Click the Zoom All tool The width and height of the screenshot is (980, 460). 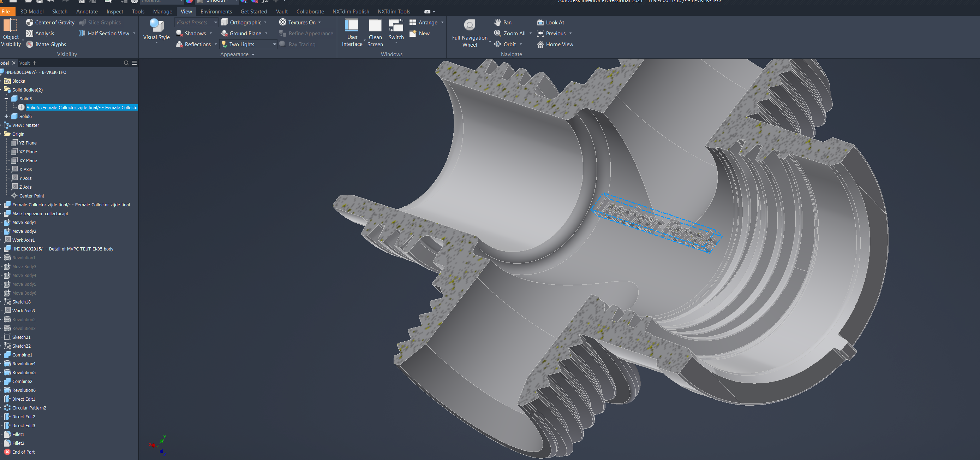point(512,33)
